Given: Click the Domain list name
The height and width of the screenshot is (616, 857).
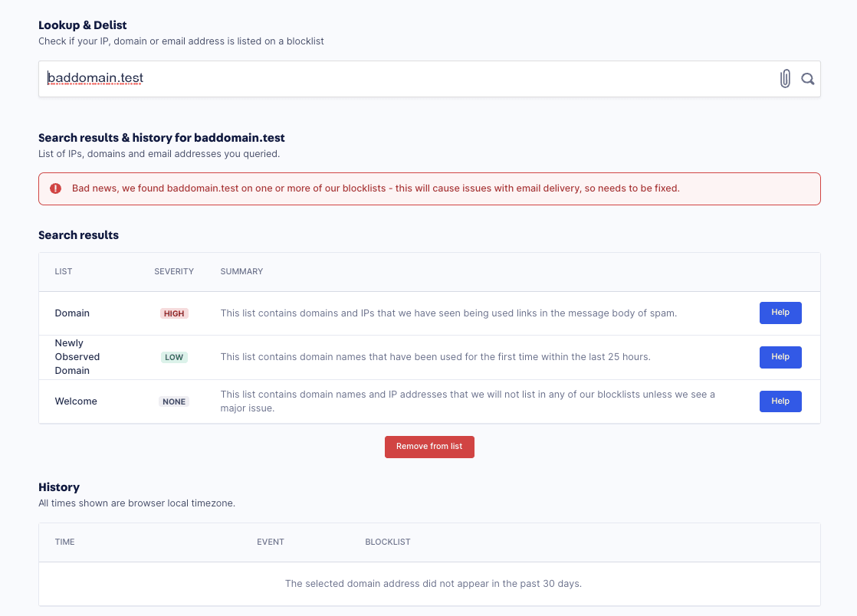Looking at the screenshot, I should coord(72,313).
